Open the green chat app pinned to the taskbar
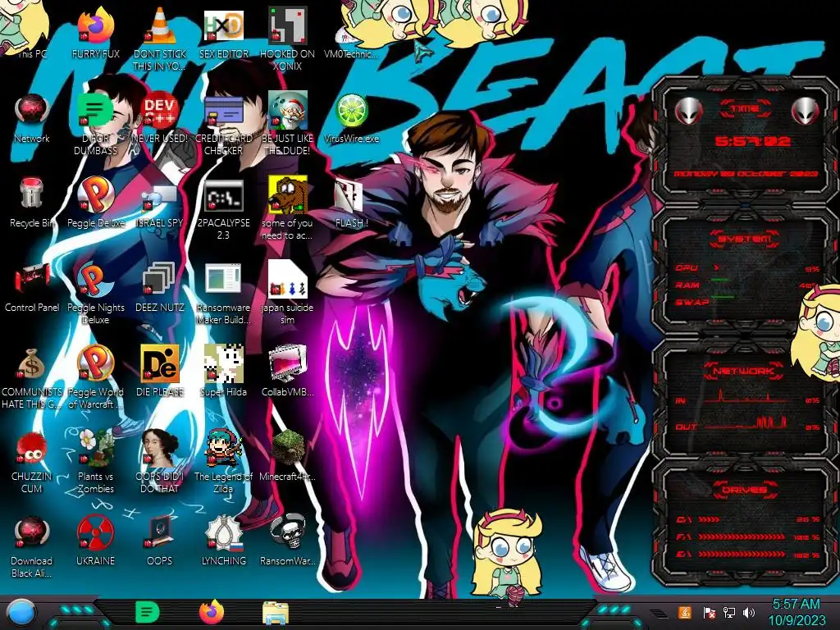The width and height of the screenshot is (840, 630). [x=147, y=612]
